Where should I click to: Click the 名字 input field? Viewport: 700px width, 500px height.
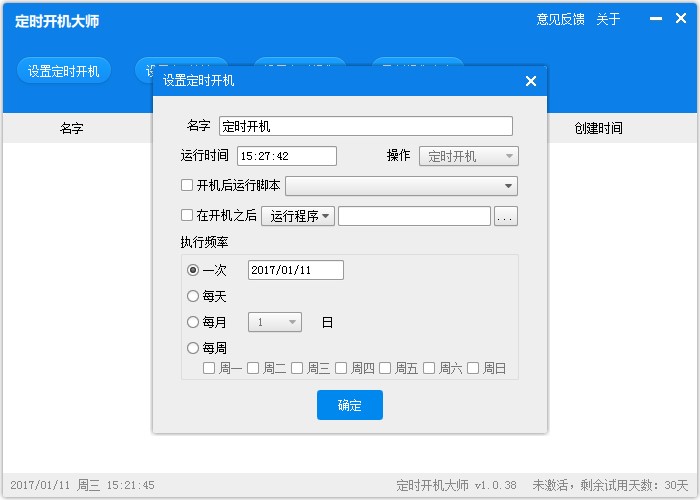366,126
